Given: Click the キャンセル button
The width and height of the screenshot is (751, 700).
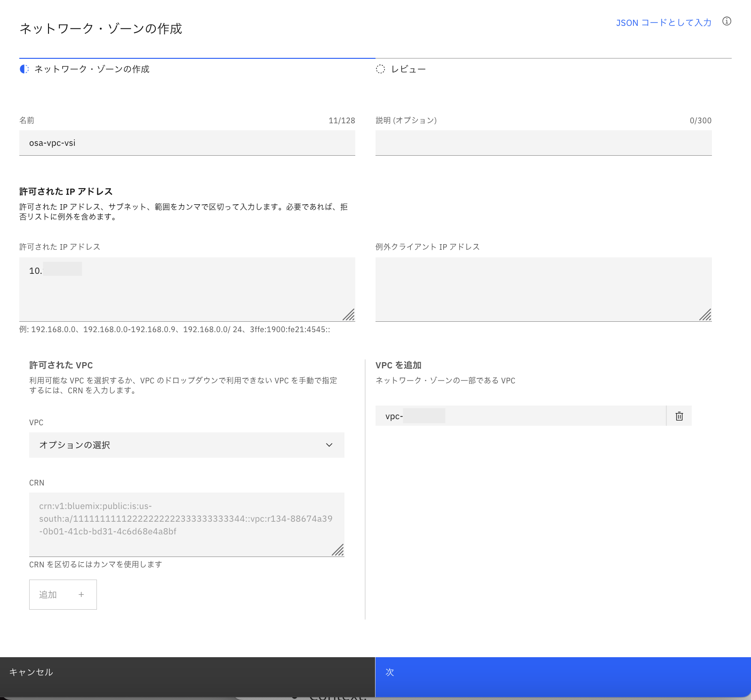Looking at the screenshot, I should click(x=187, y=677).
